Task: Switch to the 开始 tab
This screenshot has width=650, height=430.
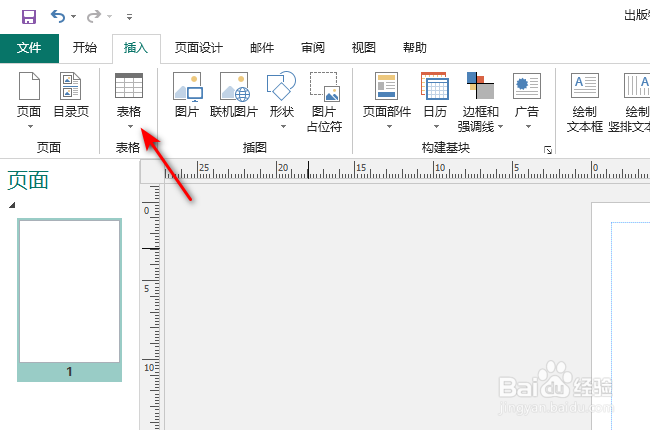Action: (x=85, y=48)
